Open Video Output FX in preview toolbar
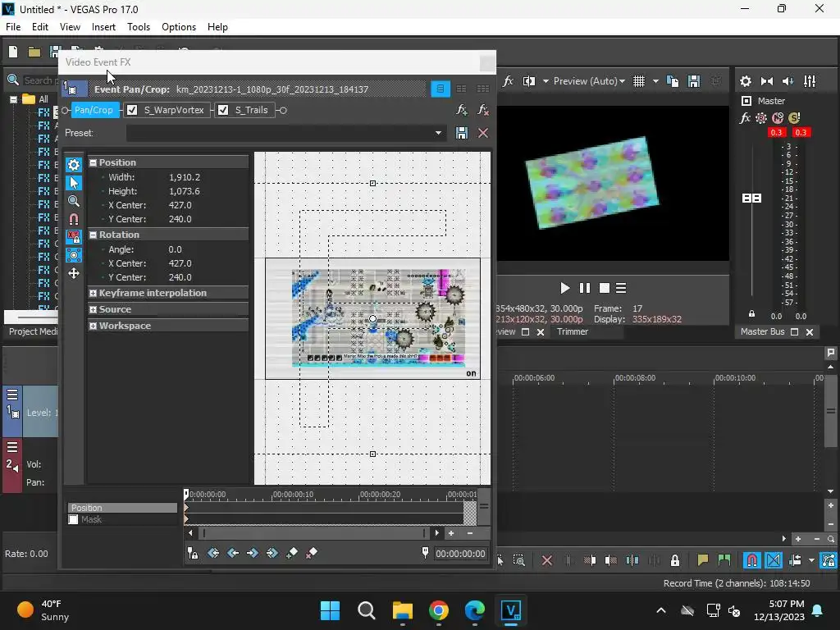840x630 pixels. click(508, 81)
